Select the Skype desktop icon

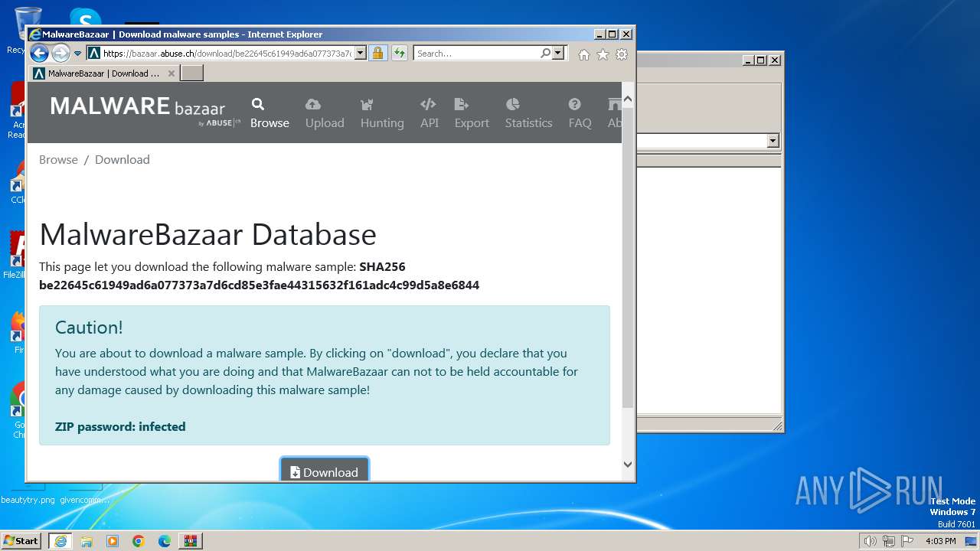click(85, 17)
